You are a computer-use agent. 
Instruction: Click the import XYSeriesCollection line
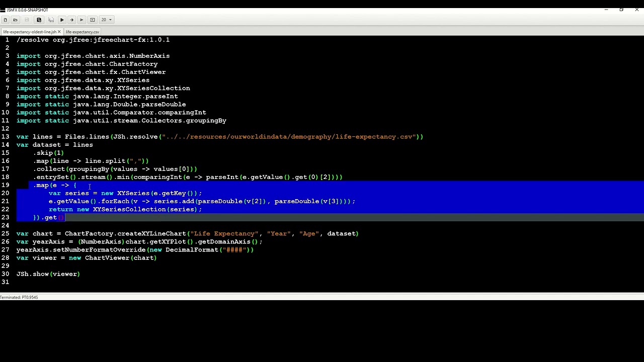click(103, 88)
